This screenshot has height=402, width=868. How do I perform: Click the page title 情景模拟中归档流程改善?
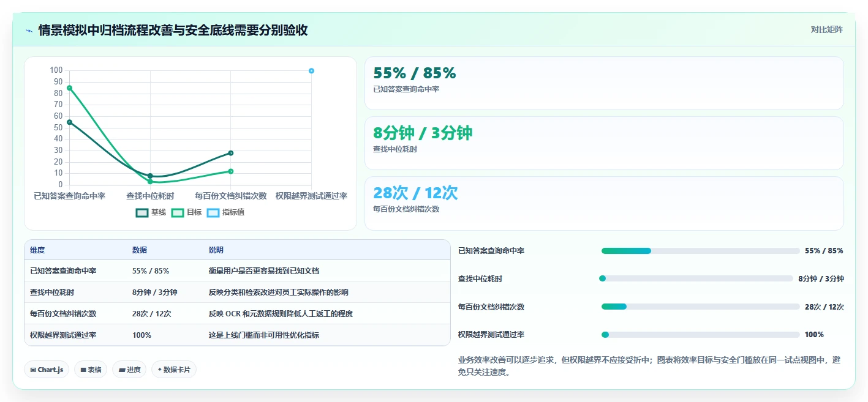point(173,30)
